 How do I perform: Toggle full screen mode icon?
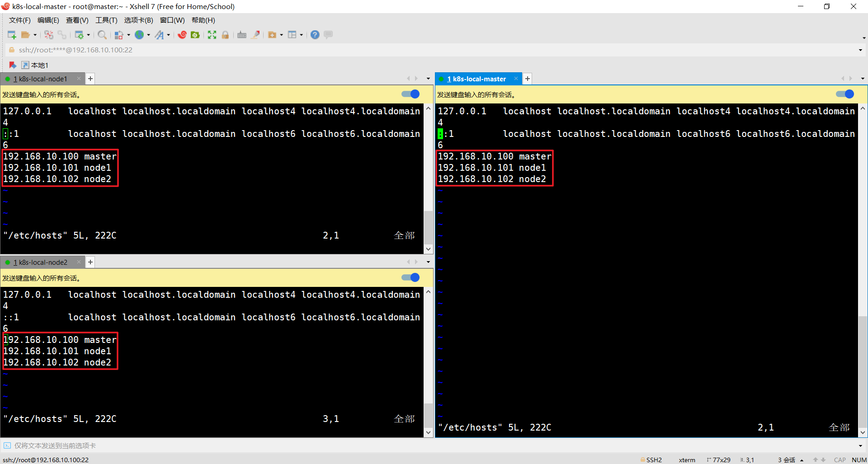click(212, 35)
